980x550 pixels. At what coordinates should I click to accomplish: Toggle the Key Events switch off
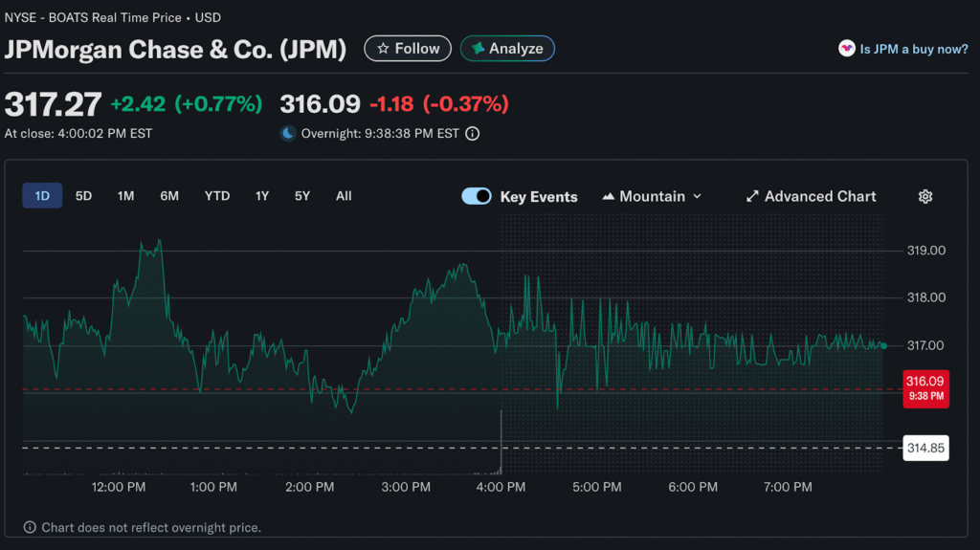(477, 196)
